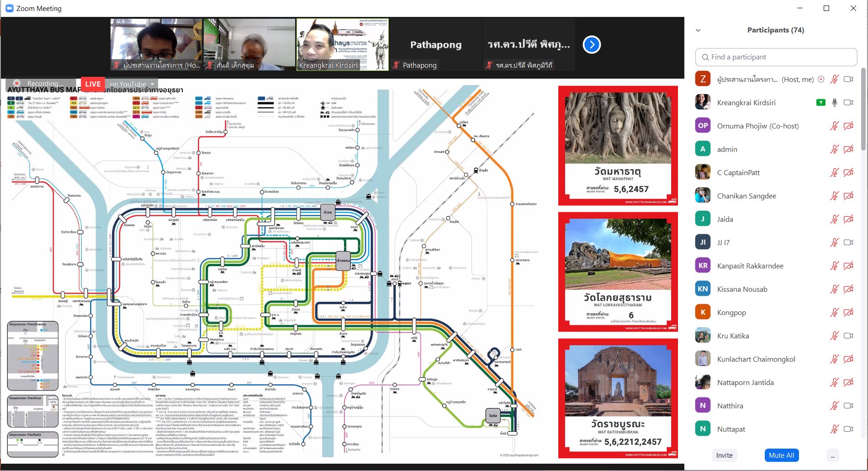Click JJ I7's muted microphone icon

pyautogui.click(x=834, y=242)
